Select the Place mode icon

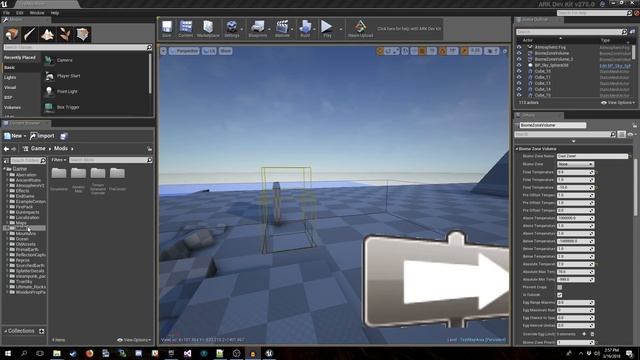[12, 35]
